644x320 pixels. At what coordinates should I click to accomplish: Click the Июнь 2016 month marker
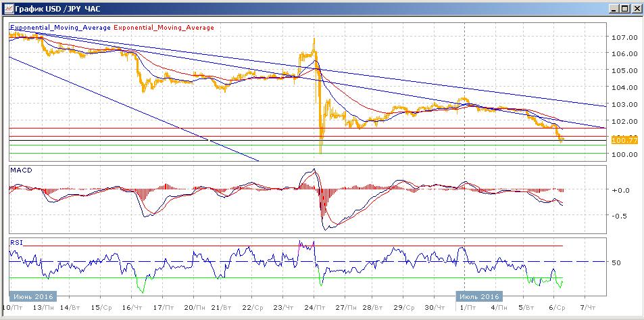(33, 296)
